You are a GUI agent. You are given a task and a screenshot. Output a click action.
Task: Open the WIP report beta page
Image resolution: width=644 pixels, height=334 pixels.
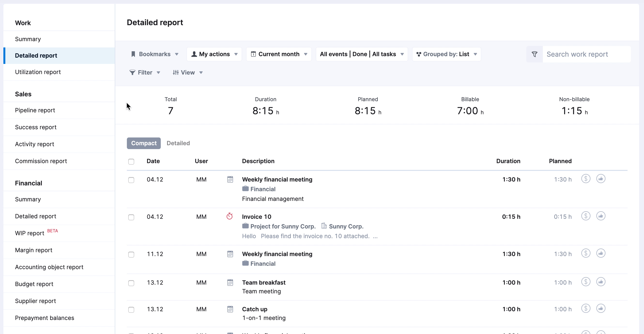(x=29, y=233)
